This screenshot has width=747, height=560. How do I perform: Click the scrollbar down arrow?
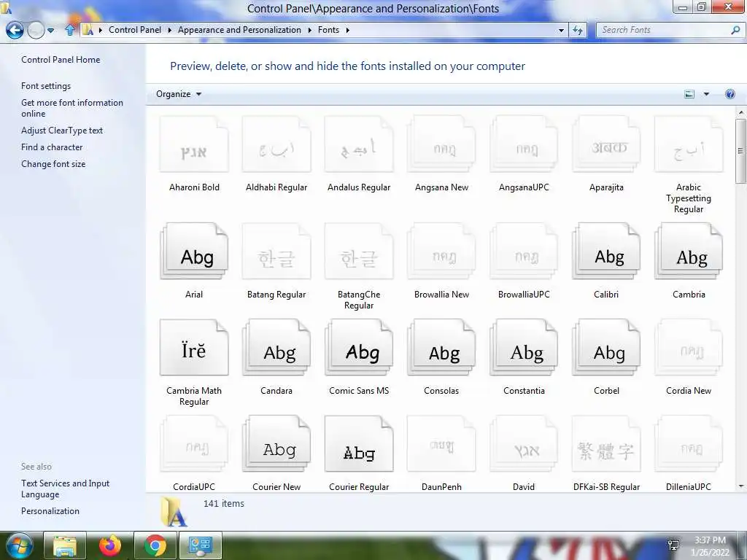pyautogui.click(x=740, y=486)
